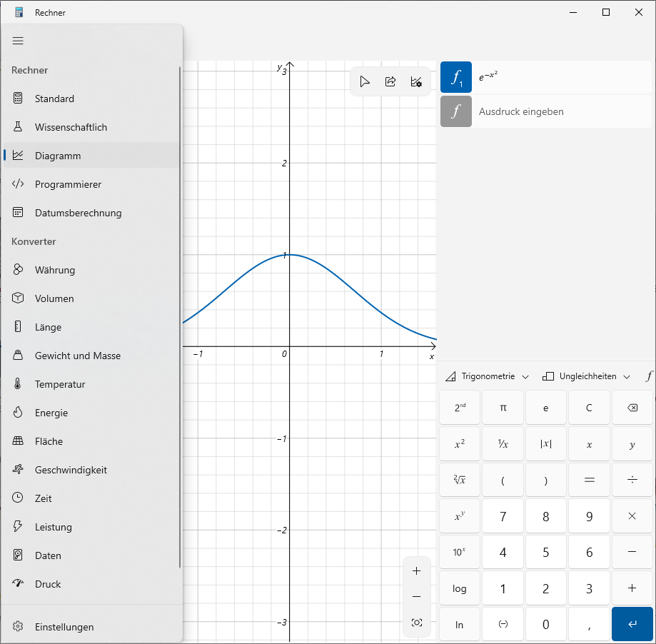Image resolution: width=656 pixels, height=644 pixels.
Task: Click digit 7 on keypad
Action: click(503, 516)
